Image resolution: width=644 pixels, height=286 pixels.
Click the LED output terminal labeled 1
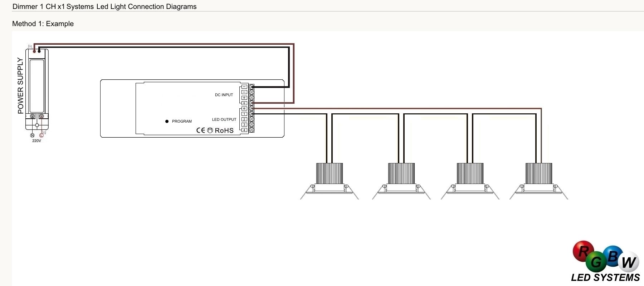pyautogui.click(x=244, y=114)
